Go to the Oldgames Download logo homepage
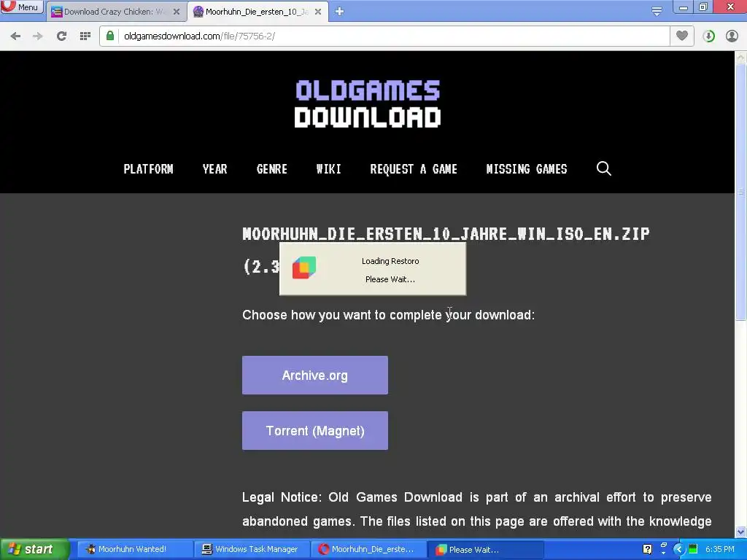747x560 pixels. (x=368, y=104)
